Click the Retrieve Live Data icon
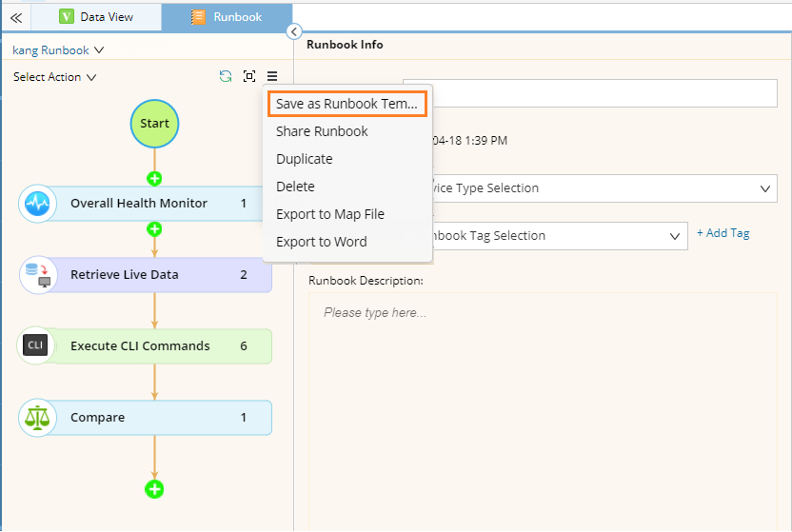 [36, 275]
